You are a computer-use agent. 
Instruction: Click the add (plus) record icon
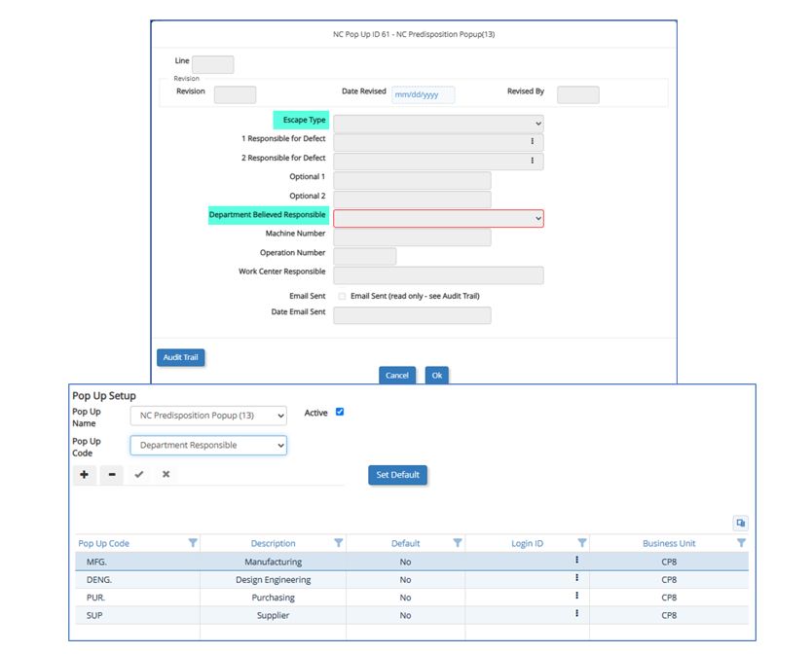tap(85, 474)
